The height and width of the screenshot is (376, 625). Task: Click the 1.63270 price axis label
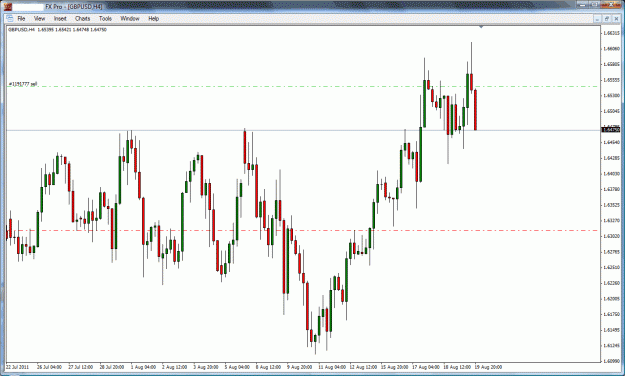click(x=611, y=220)
